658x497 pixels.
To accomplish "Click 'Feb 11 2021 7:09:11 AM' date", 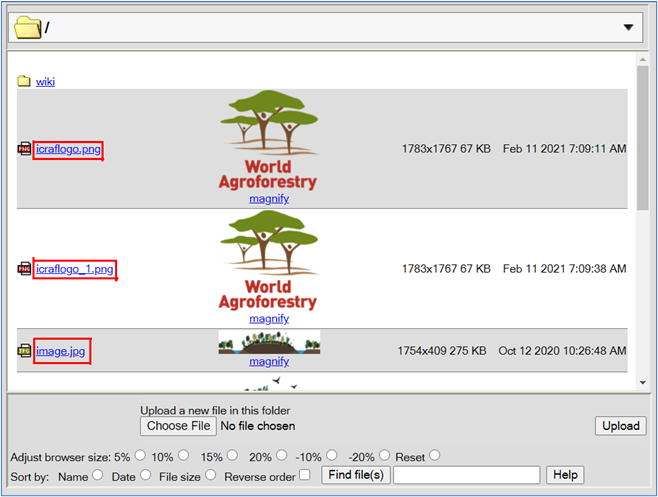I will [564, 149].
